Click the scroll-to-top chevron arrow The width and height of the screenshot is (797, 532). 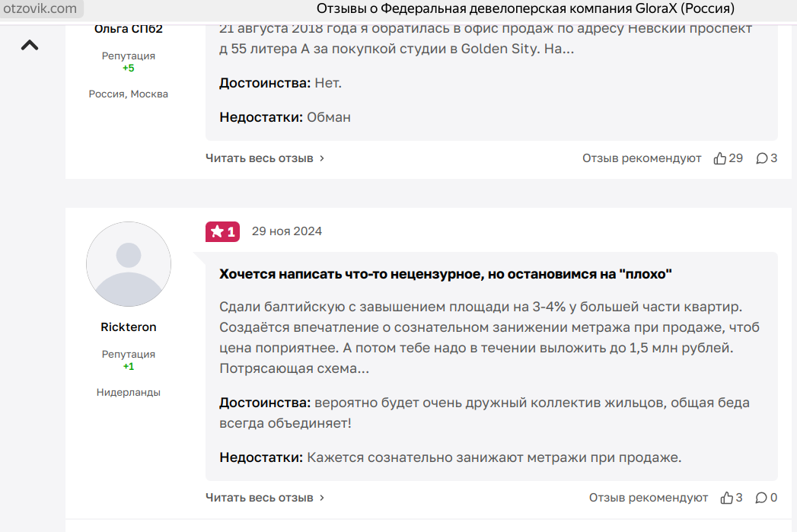point(30,45)
